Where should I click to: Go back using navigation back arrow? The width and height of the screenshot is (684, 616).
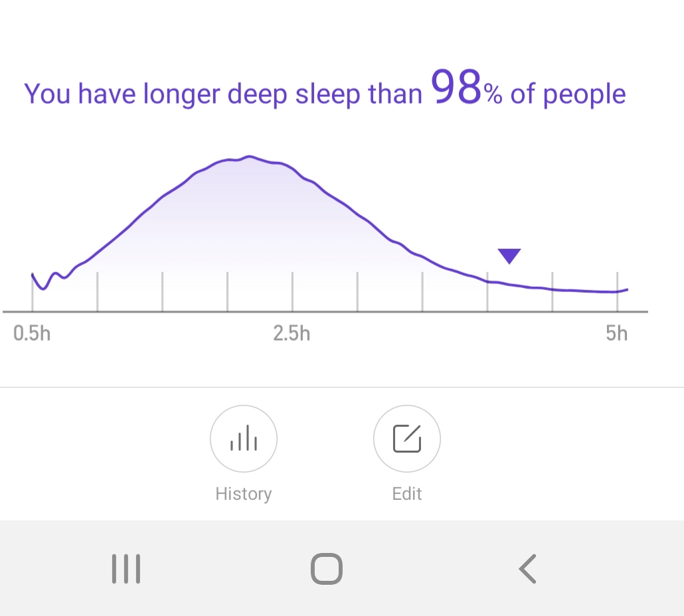(527, 568)
